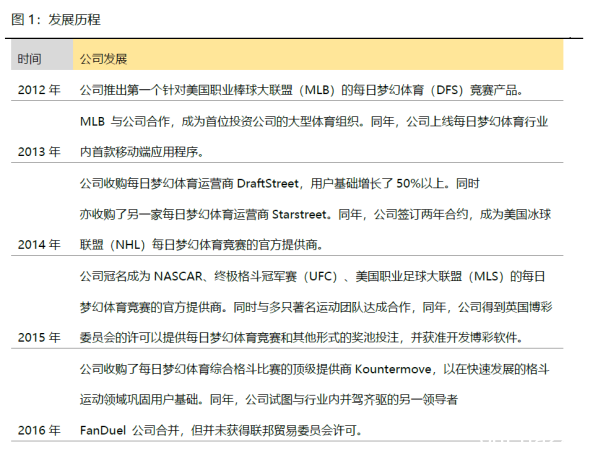The image size is (590, 450).
Task: Click the word DraftStreet in 2014 row
Action: coord(268,184)
